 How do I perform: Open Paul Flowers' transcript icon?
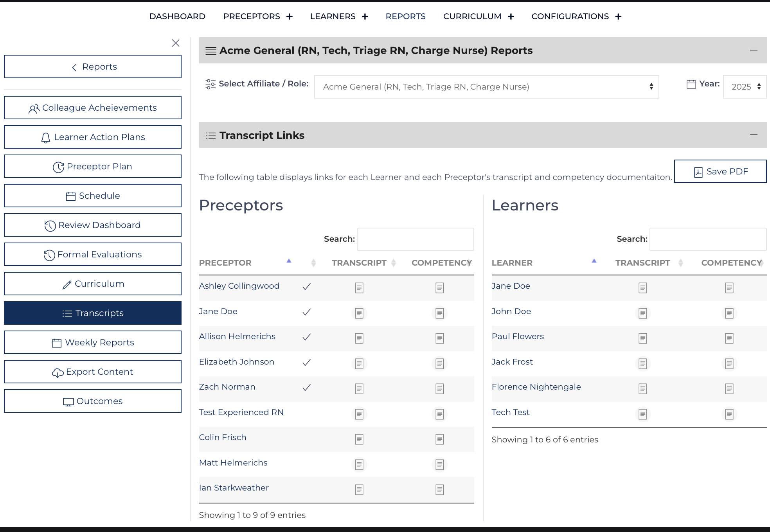pos(642,338)
